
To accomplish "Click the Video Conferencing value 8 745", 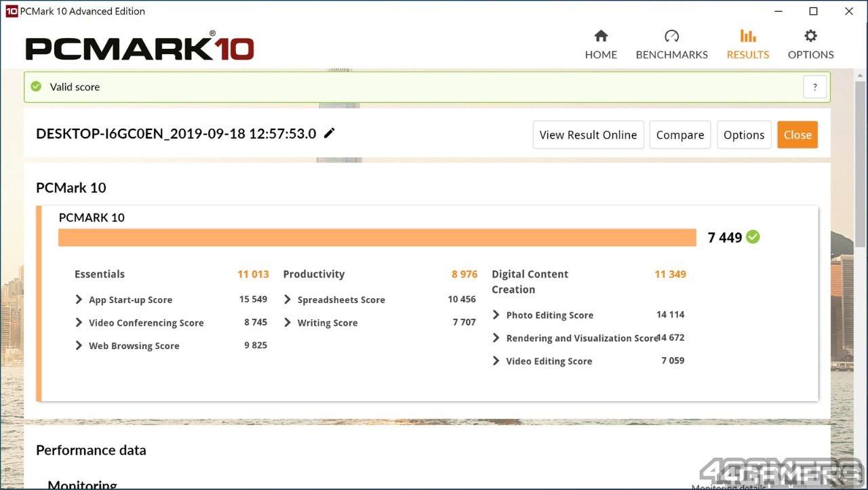I will (x=256, y=322).
